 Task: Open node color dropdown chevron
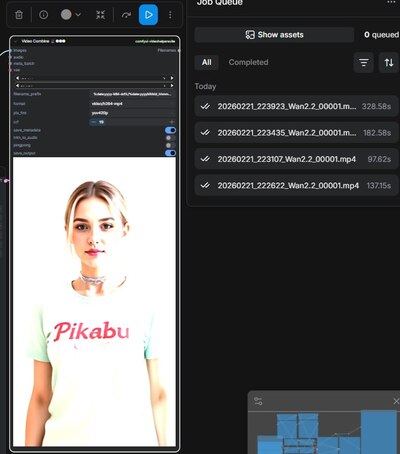point(78,15)
